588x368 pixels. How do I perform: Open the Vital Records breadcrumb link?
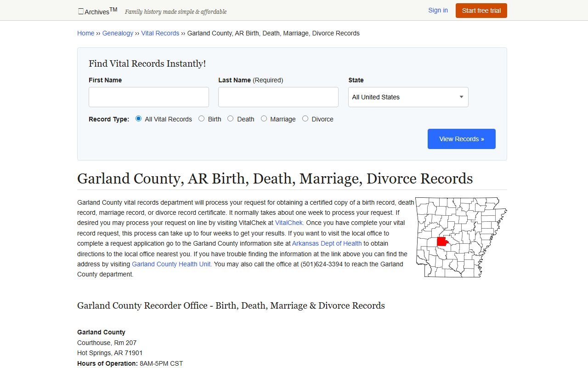(160, 33)
